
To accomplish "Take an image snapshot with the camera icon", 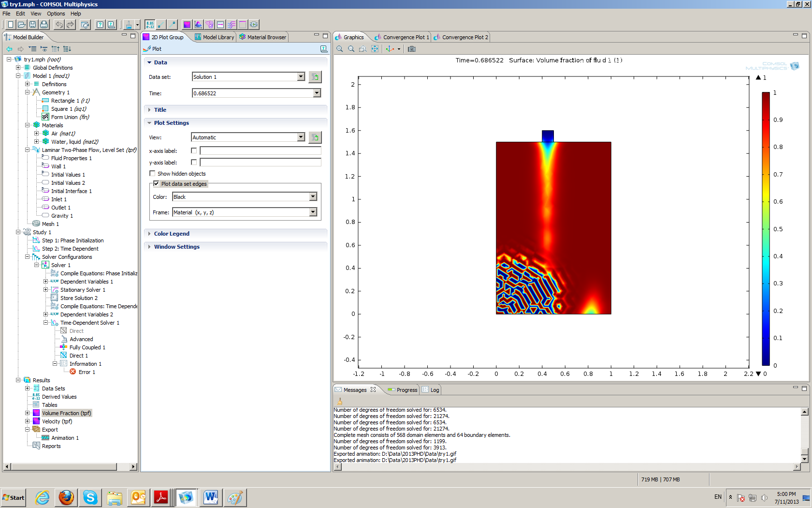I will 412,49.
